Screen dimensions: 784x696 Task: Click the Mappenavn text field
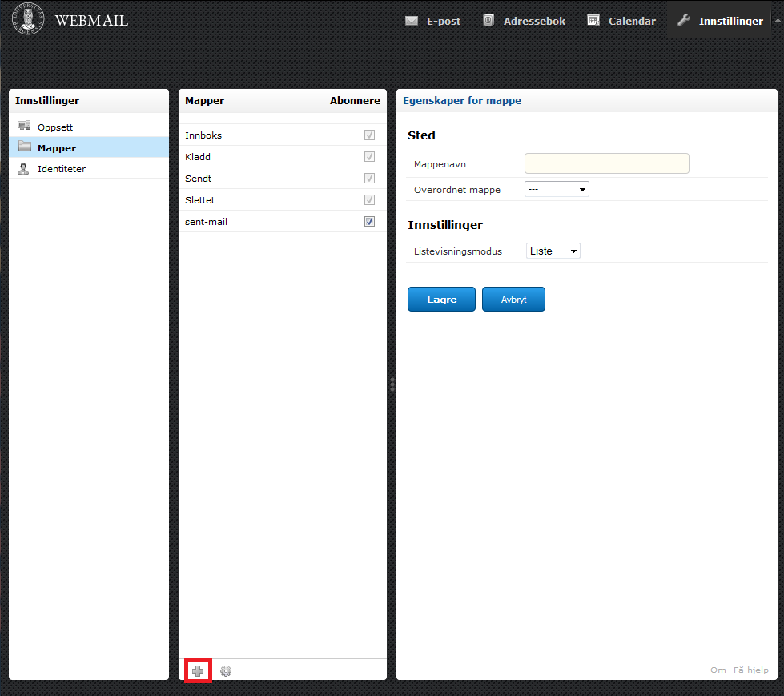point(606,163)
